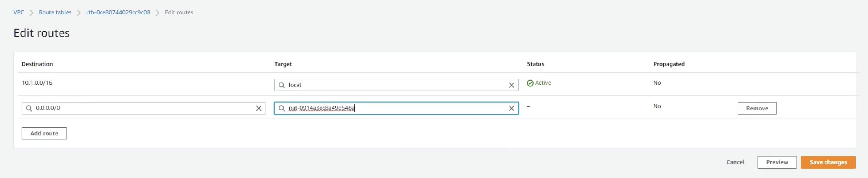Viewport: 868px width, 178px height.
Task: Click the search icon in nat target field
Action: click(x=282, y=108)
